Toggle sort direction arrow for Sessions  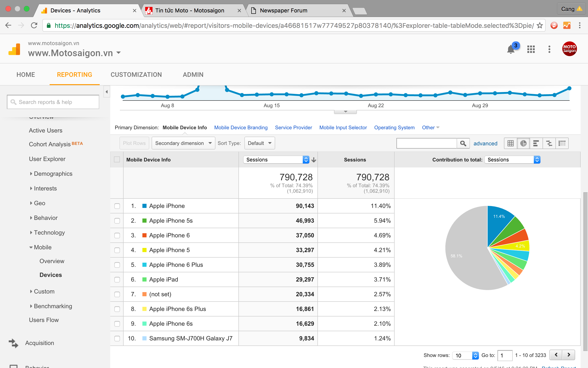coord(314,160)
